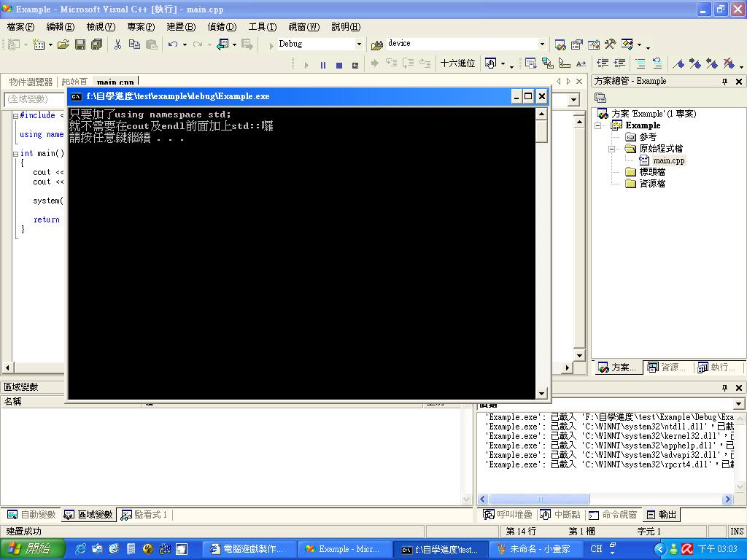
Task: Open the 偵錯(D) menu
Action: (222, 27)
